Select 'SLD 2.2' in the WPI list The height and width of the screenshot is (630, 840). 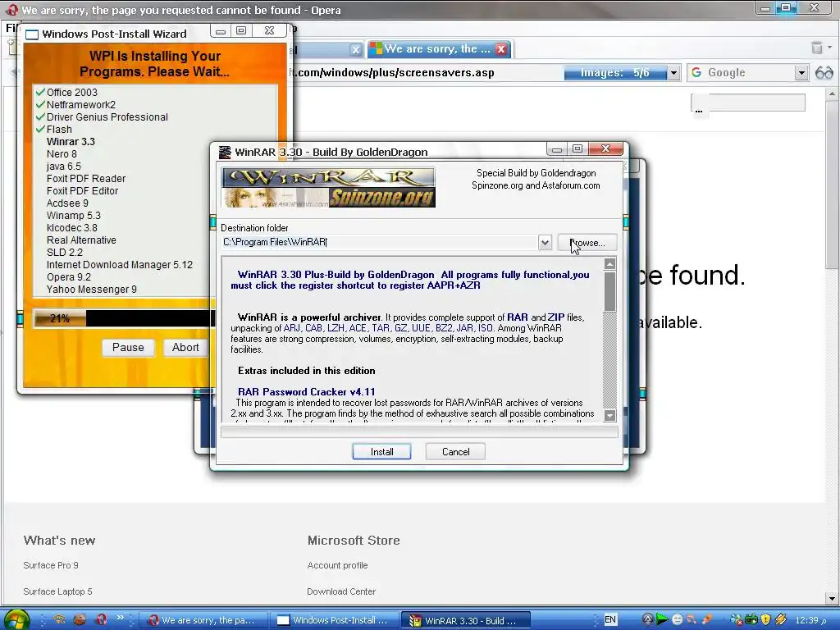(64, 253)
